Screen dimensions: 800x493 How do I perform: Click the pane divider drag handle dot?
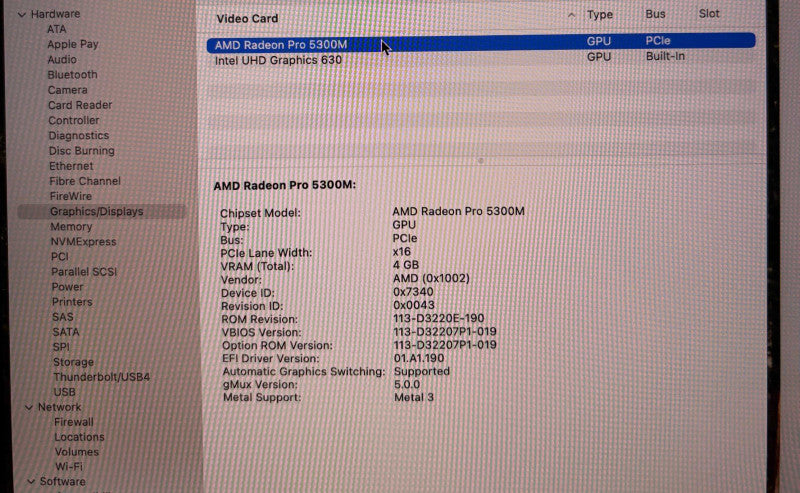click(480, 161)
